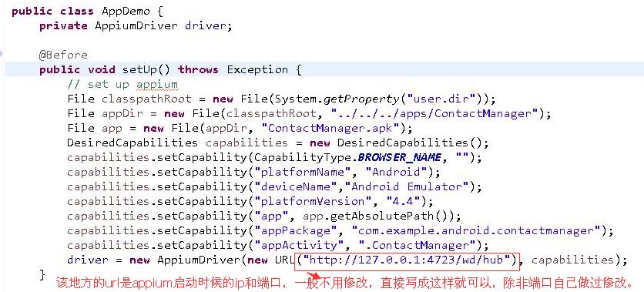Click the getProperty method call
The image size is (644, 292).
point(361,99)
